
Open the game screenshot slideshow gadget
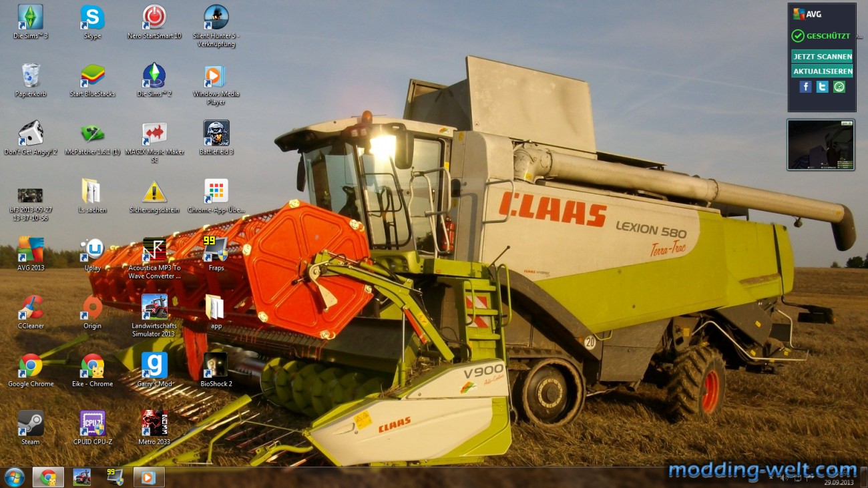click(x=821, y=145)
